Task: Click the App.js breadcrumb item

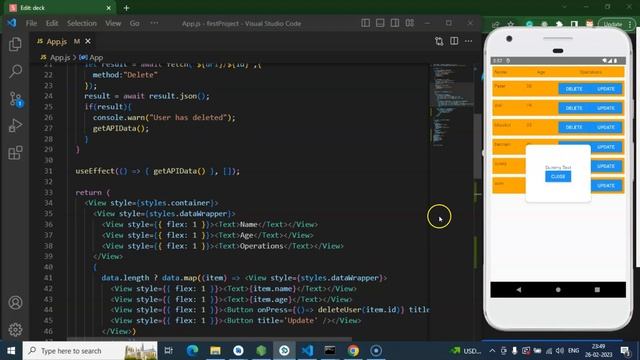Action: point(56,58)
